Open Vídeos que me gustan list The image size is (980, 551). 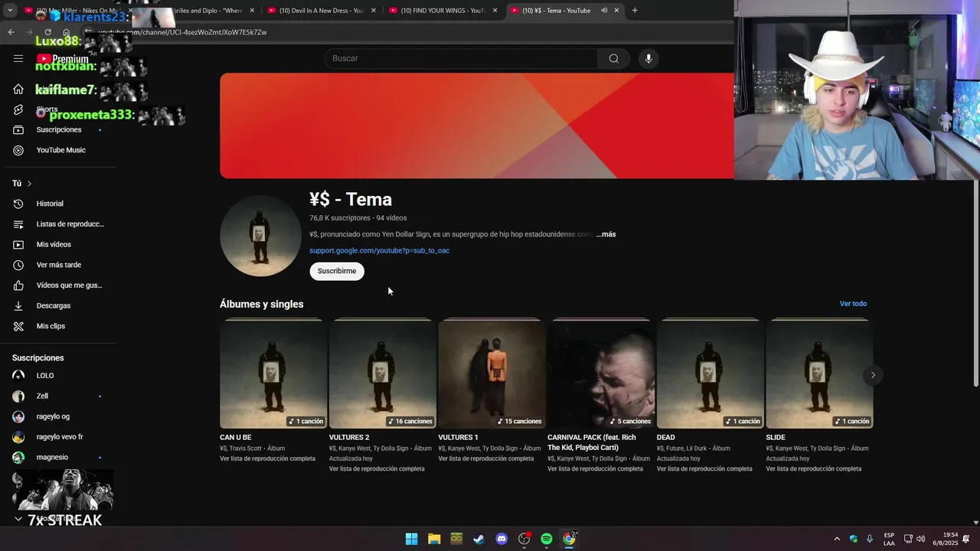[69, 285]
